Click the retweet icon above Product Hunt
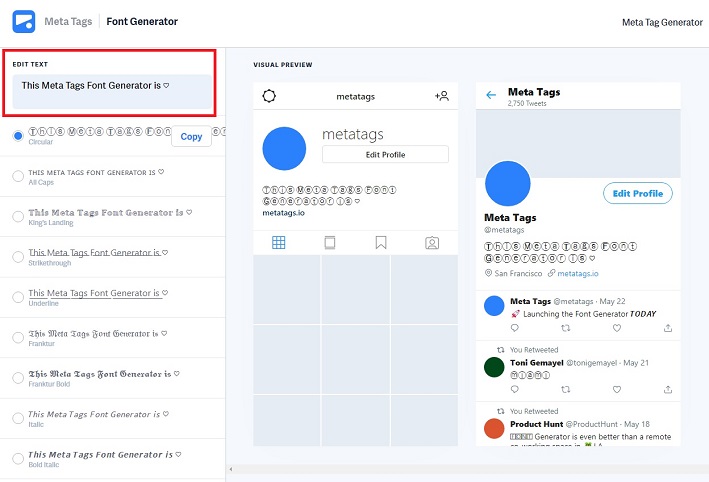 (x=501, y=411)
